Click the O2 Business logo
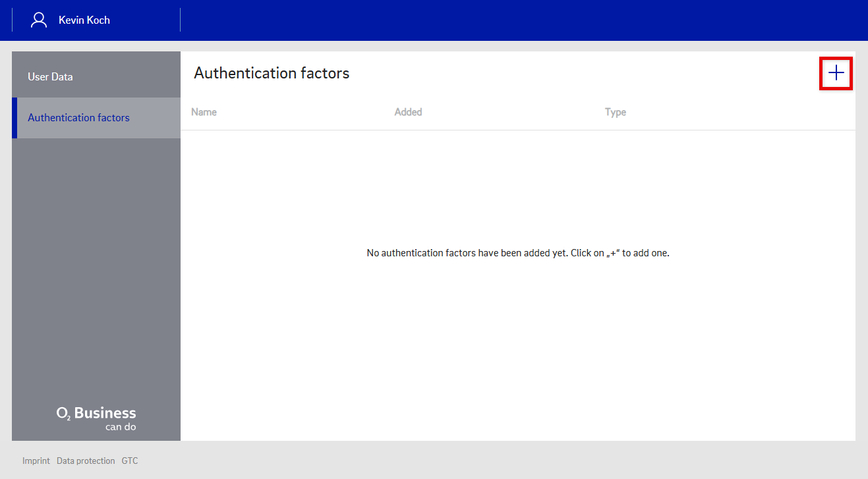The image size is (868, 479). click(x=96, y=419)
